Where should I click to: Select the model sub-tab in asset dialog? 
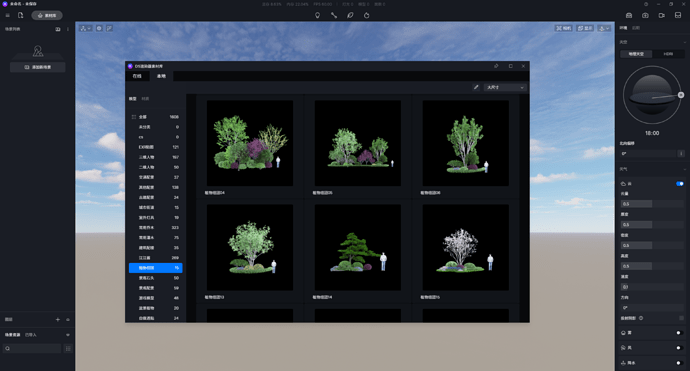(x=132, y=99)
